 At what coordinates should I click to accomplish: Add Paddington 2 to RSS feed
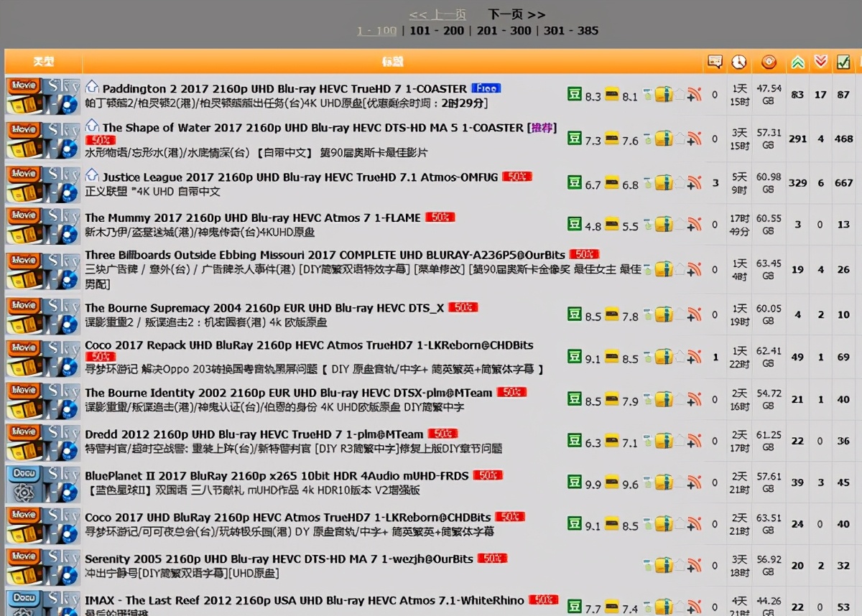pyautogui.click(x=693, y=95)
